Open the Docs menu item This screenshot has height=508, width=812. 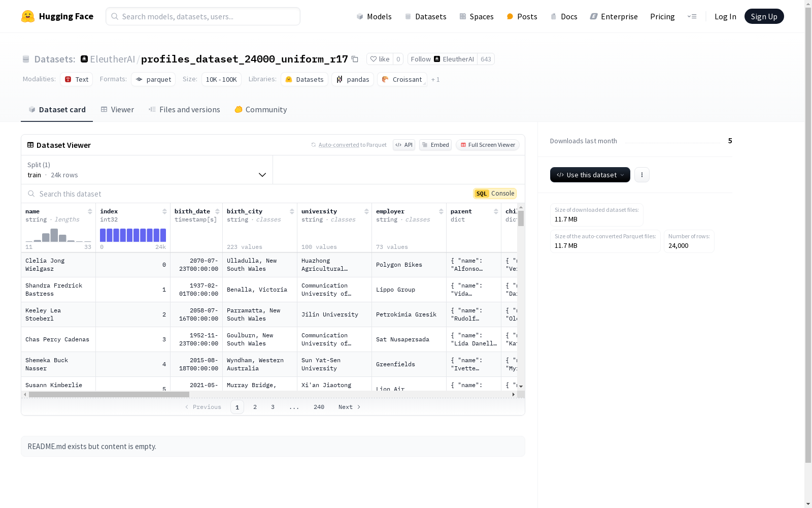tap(564, 16)
